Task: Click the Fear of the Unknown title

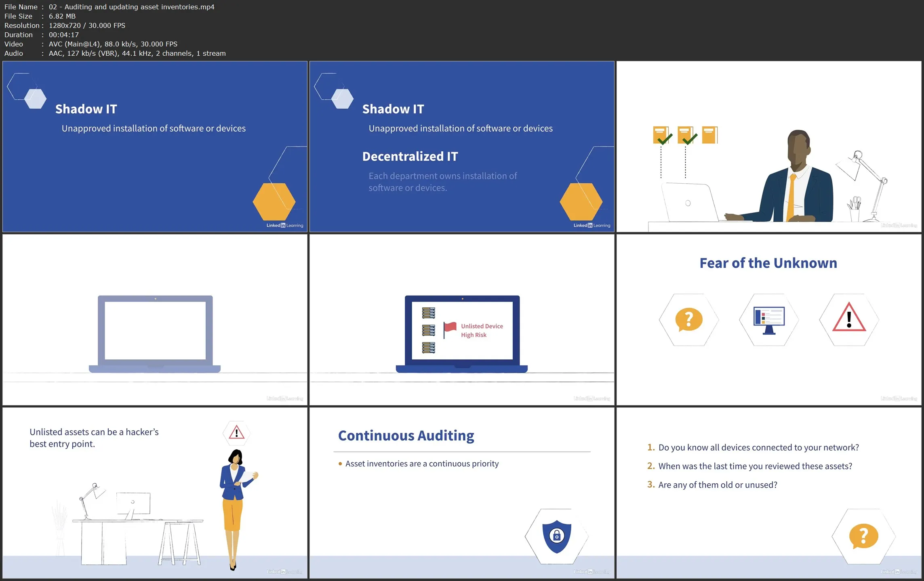Action: click(768, 263)
